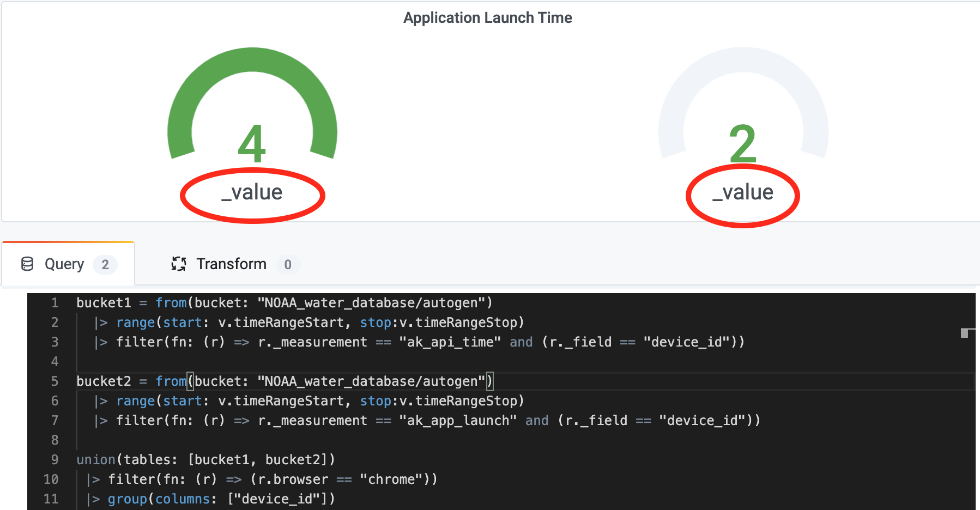Click the union(tables: [bucket1, bucket2]) line

tap(205, 460)
